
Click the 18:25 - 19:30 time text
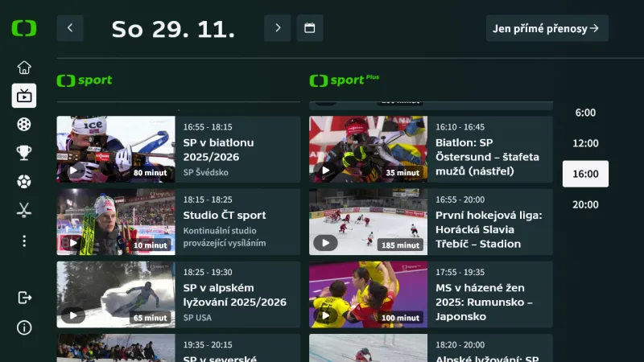click(208, 272)
